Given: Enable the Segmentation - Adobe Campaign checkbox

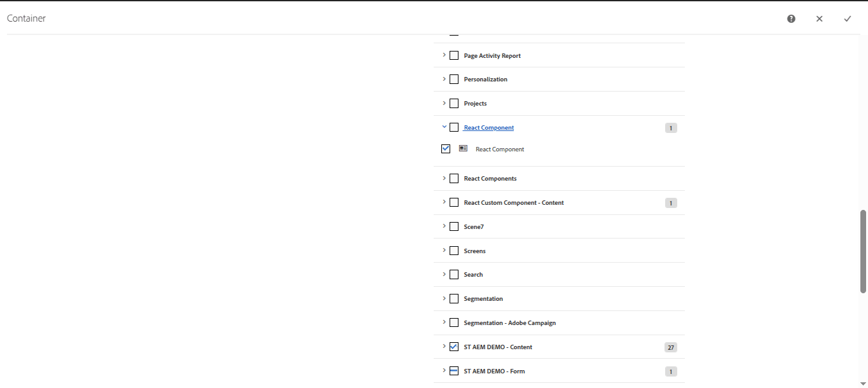Looking at the screenshot, I should [x=454, y=322].
